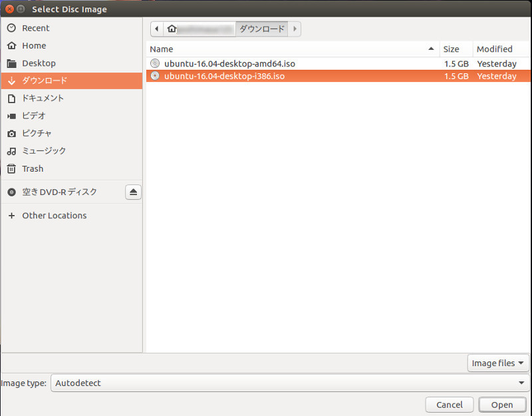This screenshot has width=532, height=416.
Task: Click the home folder path button
Action: [199, 29]
